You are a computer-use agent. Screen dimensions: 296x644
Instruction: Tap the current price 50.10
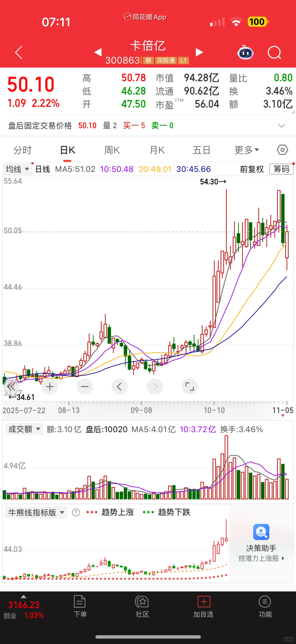(31, 85)
